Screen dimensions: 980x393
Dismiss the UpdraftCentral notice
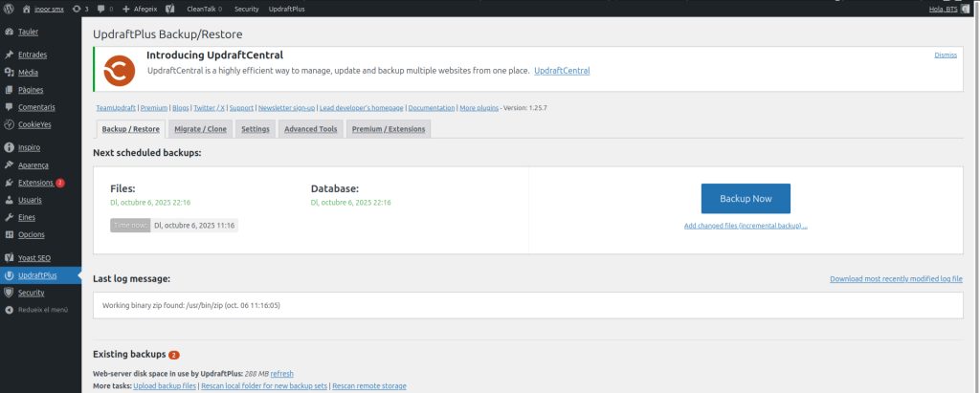[x=945, y=55]
